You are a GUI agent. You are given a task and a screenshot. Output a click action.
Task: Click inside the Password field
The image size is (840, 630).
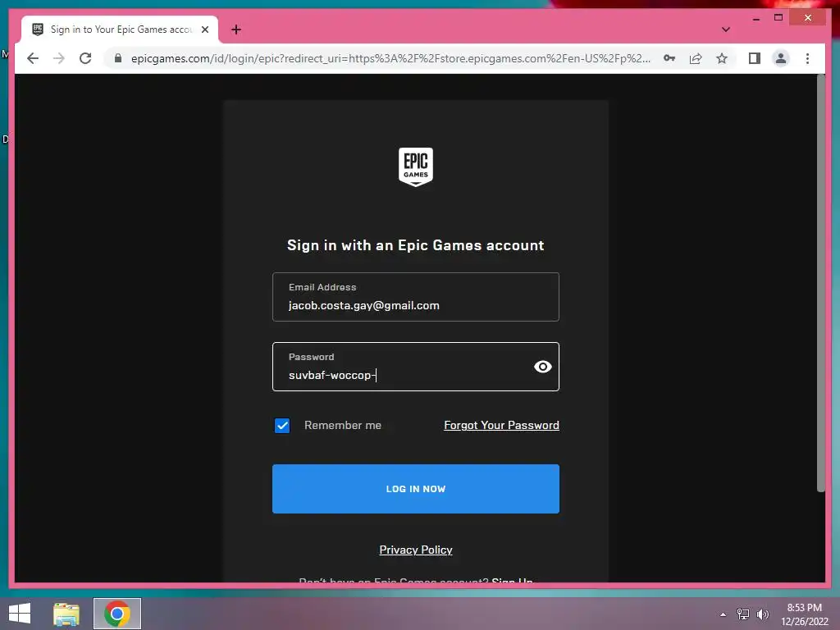tap(416, 367)
